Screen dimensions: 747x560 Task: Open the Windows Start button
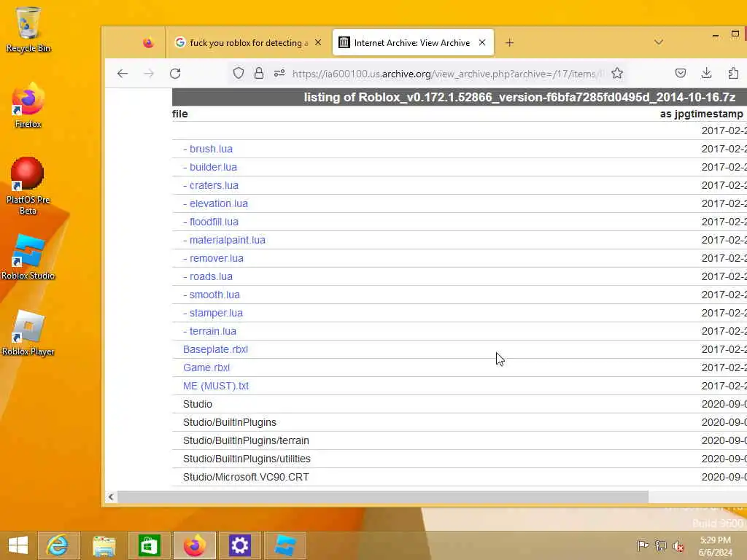click(18, 545)
